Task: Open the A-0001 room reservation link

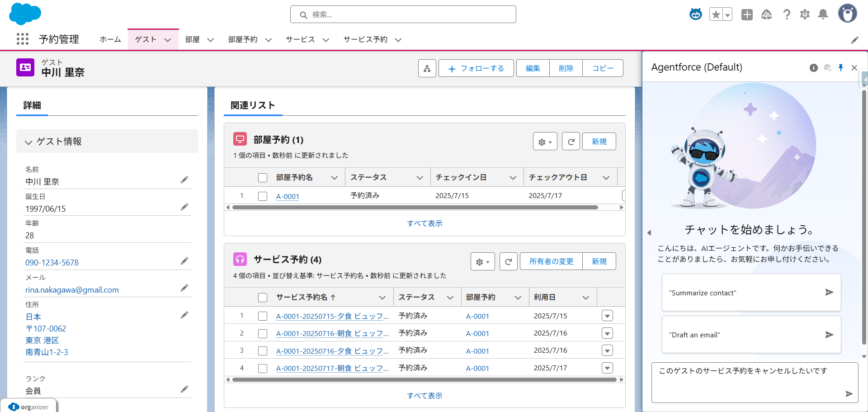Action: (288, 196)
